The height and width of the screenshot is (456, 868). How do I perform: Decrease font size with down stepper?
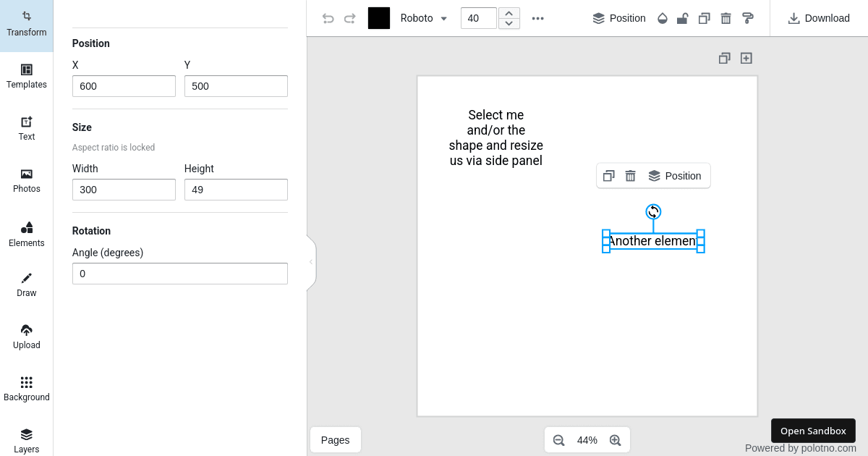point(509,23)
